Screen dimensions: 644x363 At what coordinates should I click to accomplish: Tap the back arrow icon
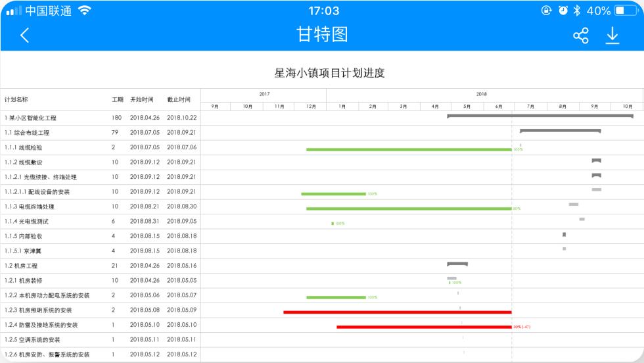click(x=25, y=36)
